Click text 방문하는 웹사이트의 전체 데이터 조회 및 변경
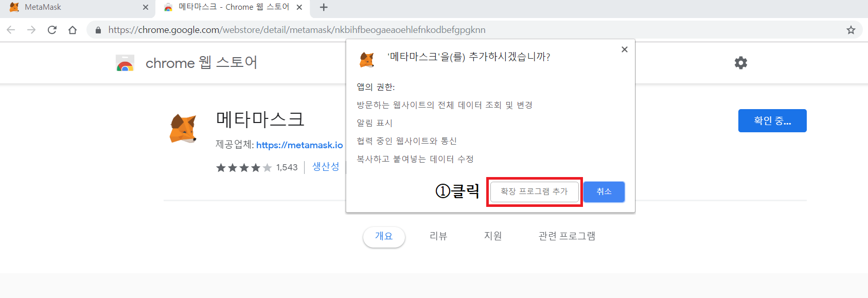The image size is (868, 298). [445, 105]
